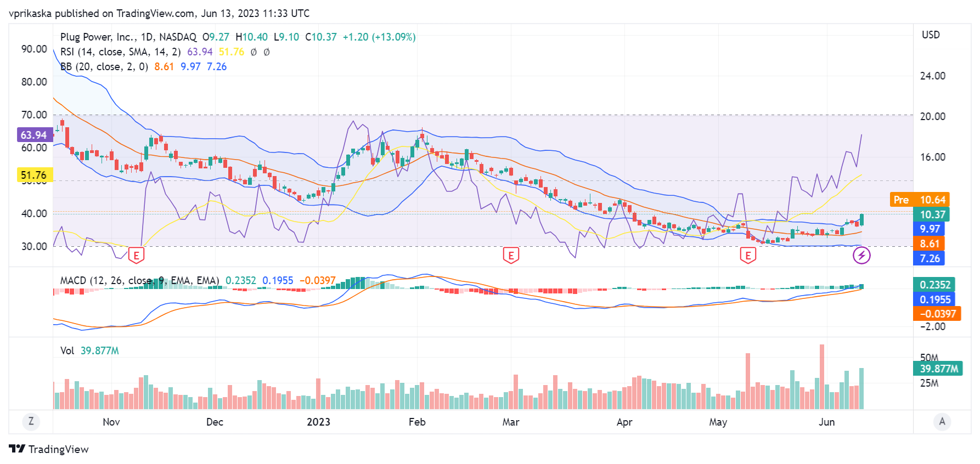Click the 8.61 basis price label

[x=929, y=244]
